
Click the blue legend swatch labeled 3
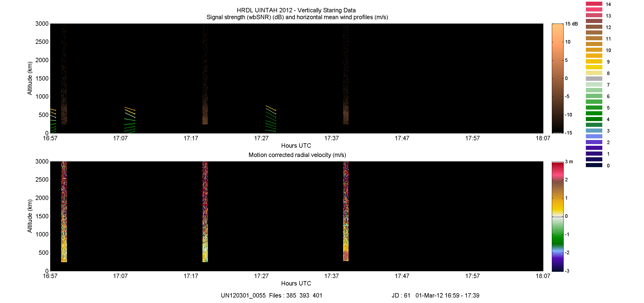[x=594, y=130]
